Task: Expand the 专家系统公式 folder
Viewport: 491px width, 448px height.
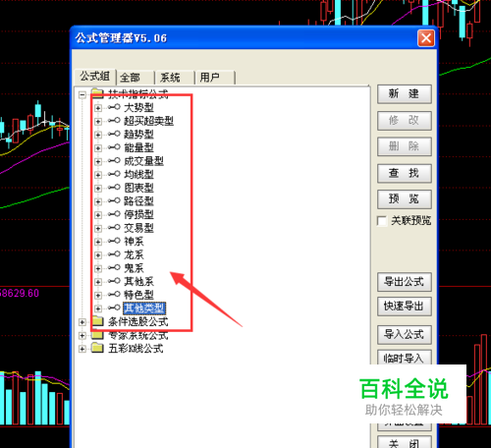Action: point(82,336)
